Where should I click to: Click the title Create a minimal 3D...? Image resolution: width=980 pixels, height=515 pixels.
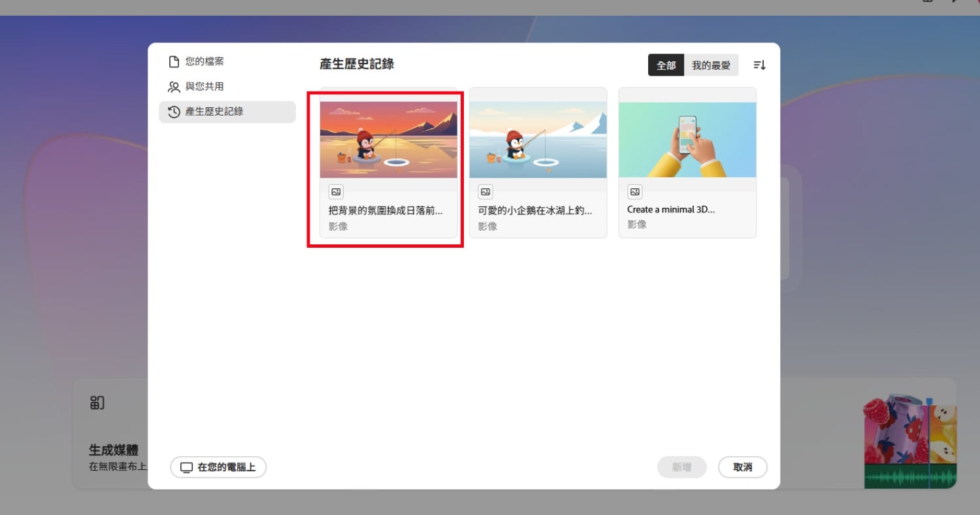click(671, 210)
